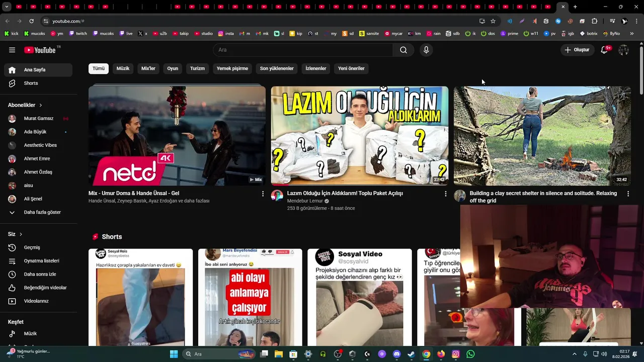Open Shorts in the sidebar
Image resolution: width=644 pixels, height=362 pixels.
pos(38,83)
